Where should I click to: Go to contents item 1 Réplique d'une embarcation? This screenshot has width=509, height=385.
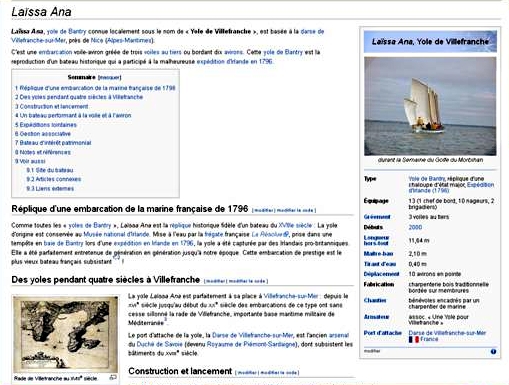(x=95, y=88)
